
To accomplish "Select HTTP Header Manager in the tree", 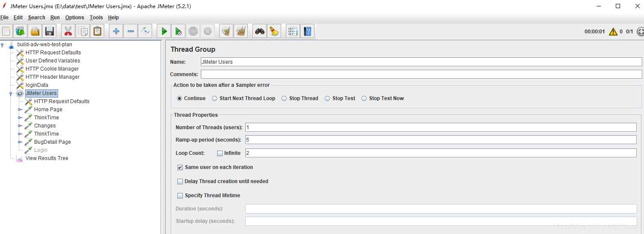I will coord(53,77).
